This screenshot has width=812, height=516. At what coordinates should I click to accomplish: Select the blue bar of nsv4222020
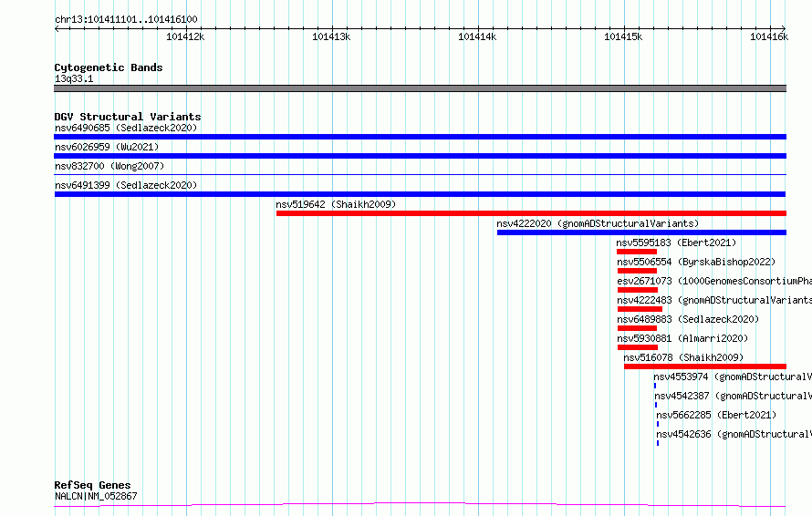(x=641, y=232)
